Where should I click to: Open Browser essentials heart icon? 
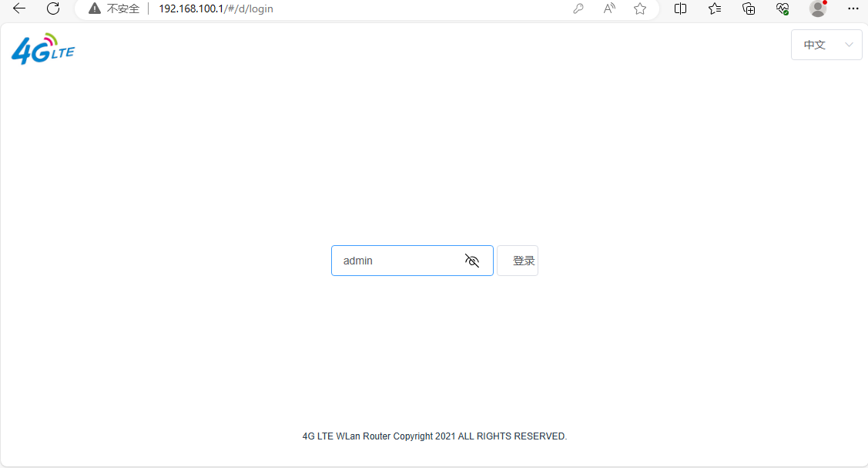tap(783, 8)
